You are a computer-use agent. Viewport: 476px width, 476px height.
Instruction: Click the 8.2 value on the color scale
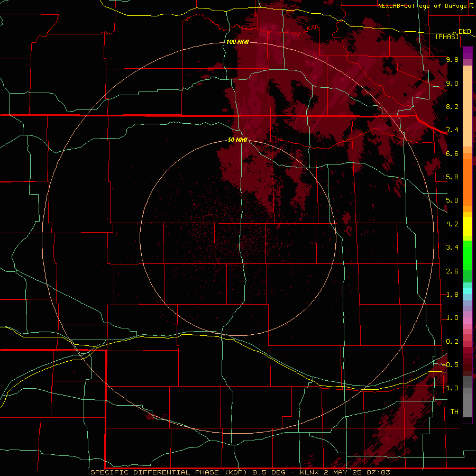click(452, 106)
